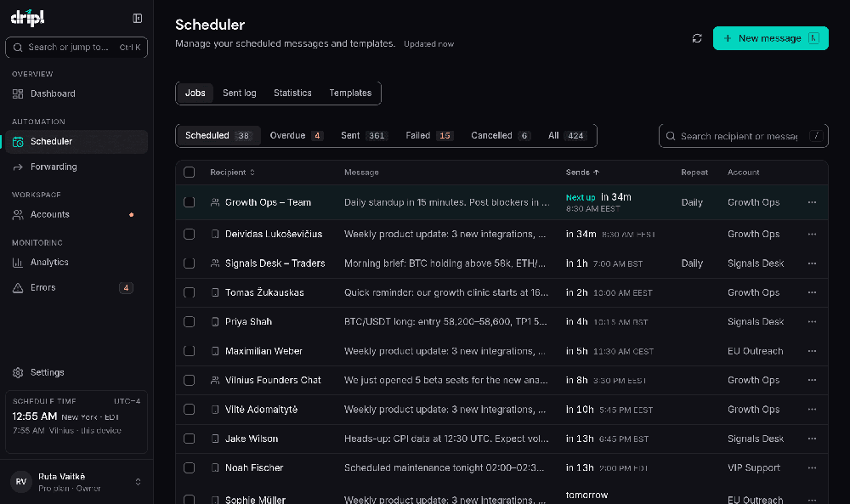Click the Scheduler calendar icon

click(18, 141)
